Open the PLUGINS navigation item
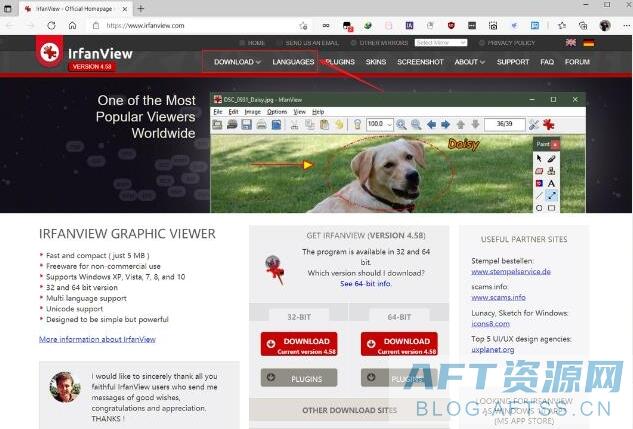Viewport: 633px width, 429px height. point(340,62)
